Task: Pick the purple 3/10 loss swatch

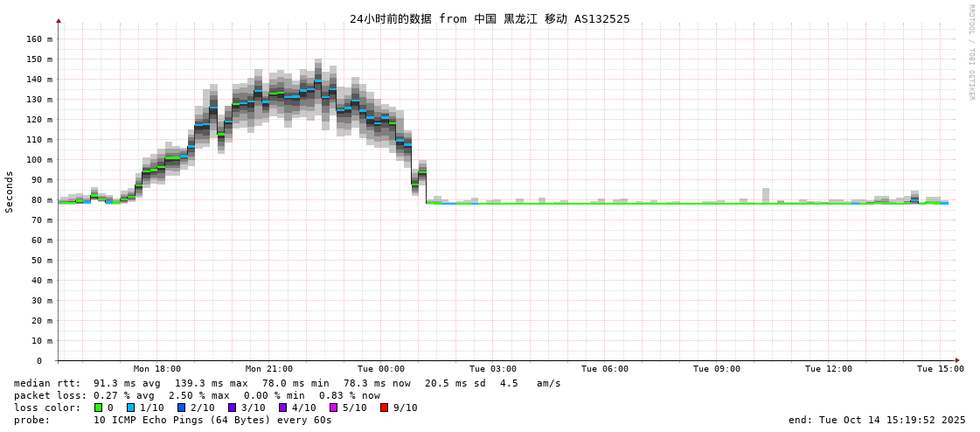Action: point(233,408)
